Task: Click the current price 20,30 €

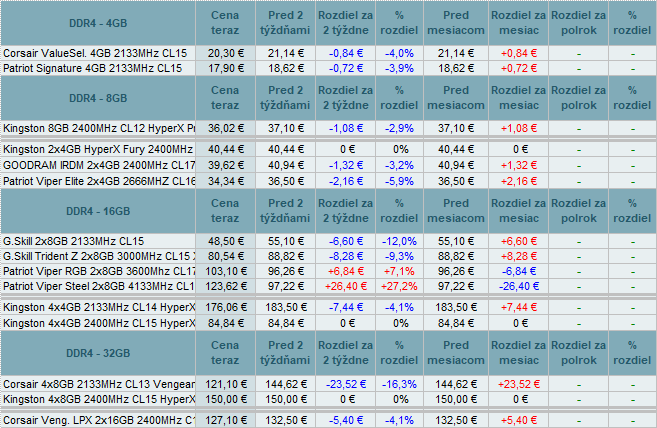Action: (226, 53)
